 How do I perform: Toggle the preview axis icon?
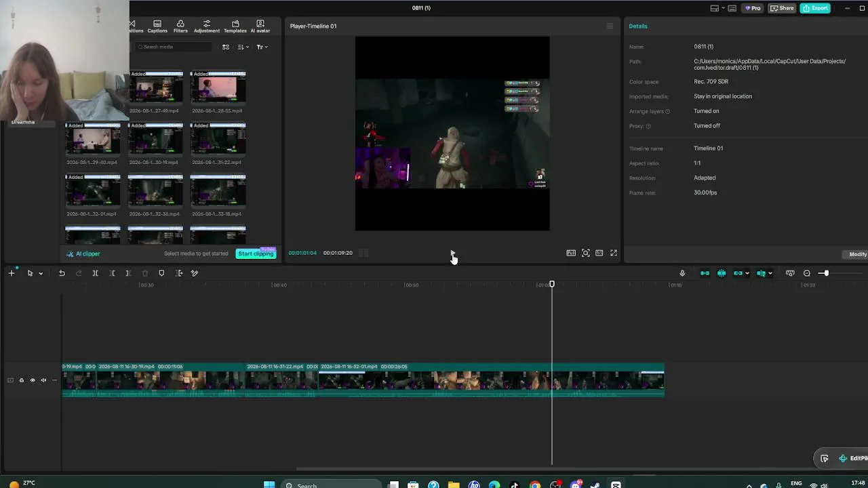point(762,273)
